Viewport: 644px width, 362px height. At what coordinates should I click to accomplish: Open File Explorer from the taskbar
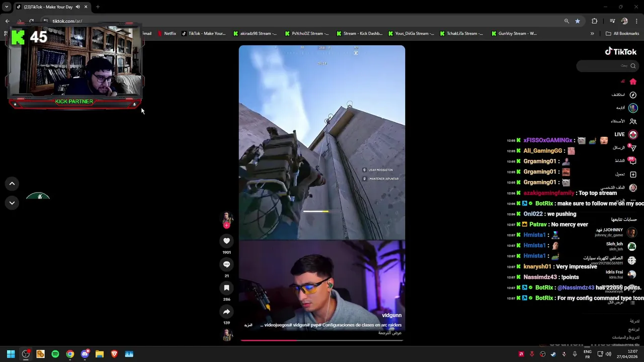pos(100,354)
